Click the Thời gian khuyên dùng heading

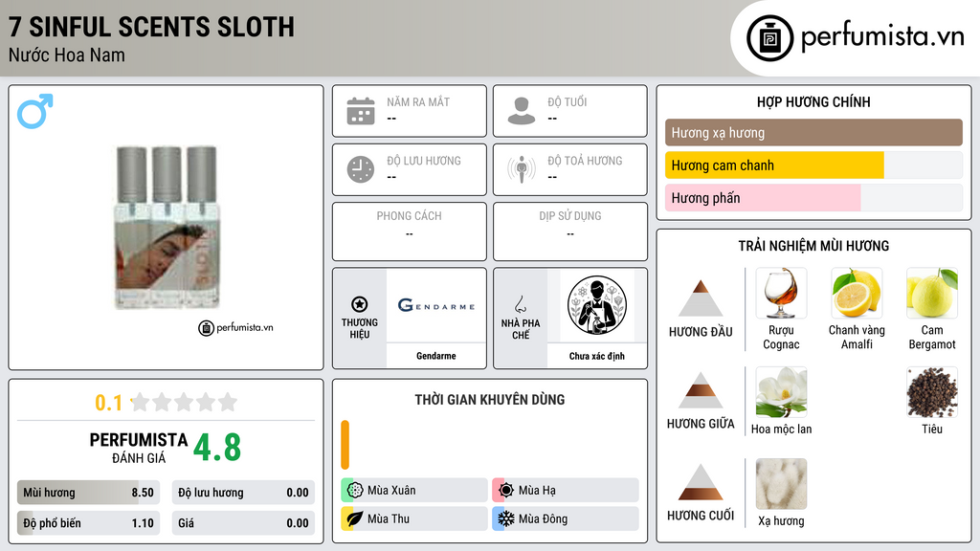point(489,400)
